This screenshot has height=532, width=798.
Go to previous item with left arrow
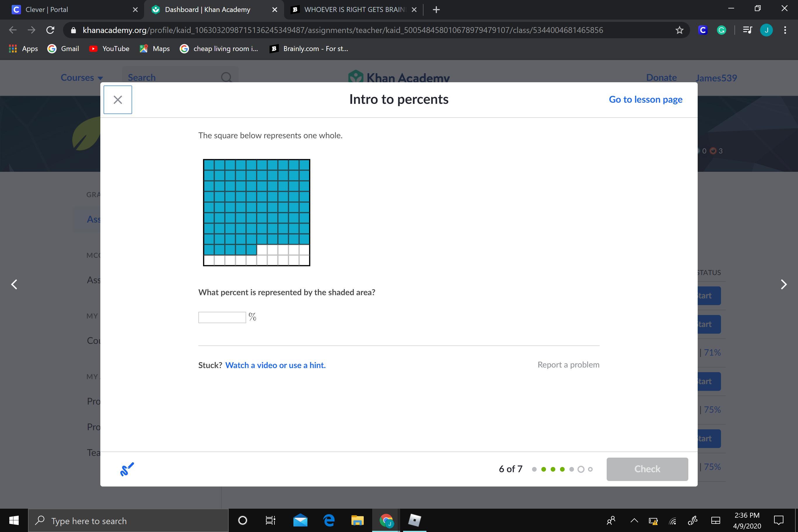(14, 284)
